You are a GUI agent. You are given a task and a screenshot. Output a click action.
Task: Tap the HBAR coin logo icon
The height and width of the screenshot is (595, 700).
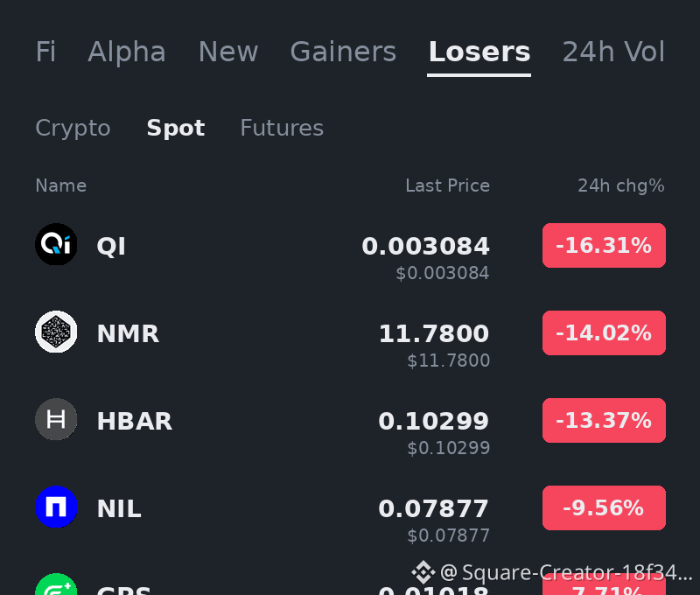(x=56, y=419)
